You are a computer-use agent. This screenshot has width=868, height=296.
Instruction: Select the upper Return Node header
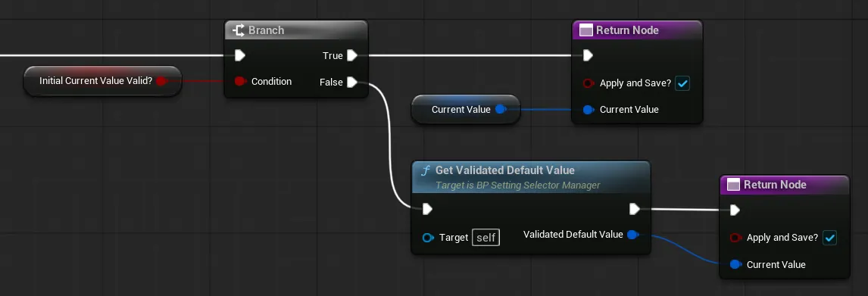(637, 30)
